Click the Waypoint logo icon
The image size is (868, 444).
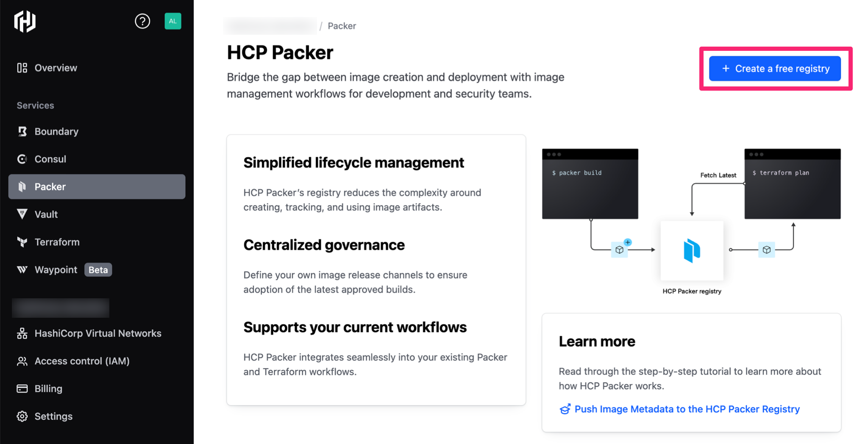(22, 269)
